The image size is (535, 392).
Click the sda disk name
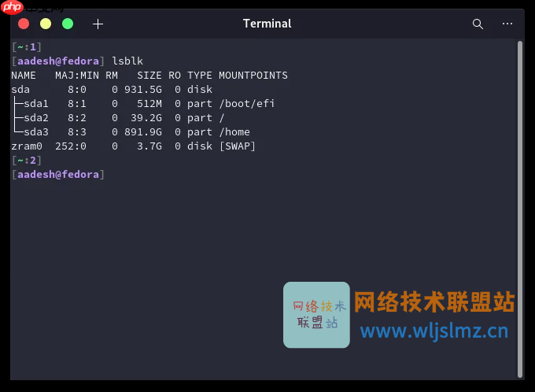[x=20, y=90]
